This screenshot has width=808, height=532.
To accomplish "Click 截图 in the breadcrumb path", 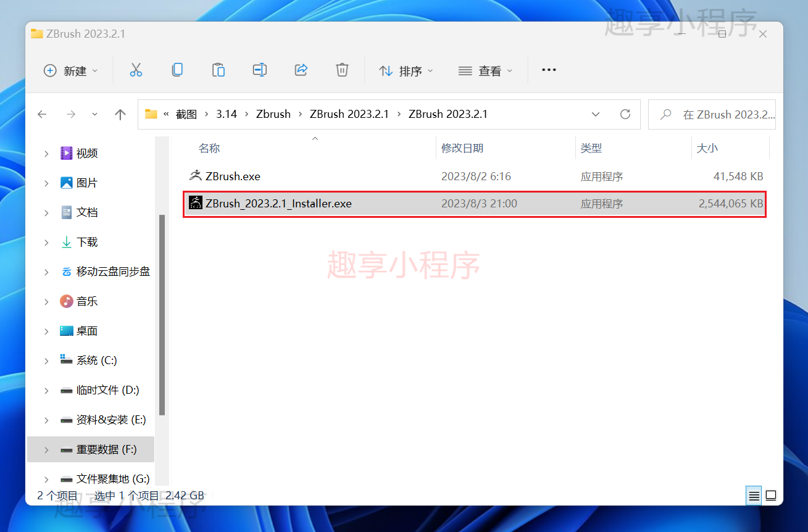I will [186, 114].
